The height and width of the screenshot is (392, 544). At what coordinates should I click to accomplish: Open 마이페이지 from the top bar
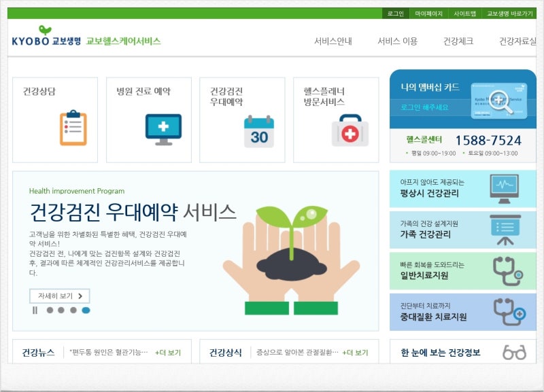click(429, 14)
